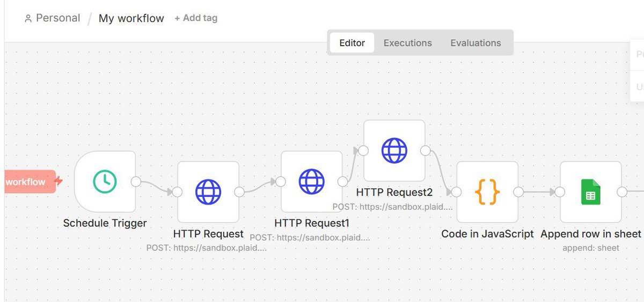Select the Schedule Trigger clock node
Screen dimensions: 644x302
coord(105,181)
